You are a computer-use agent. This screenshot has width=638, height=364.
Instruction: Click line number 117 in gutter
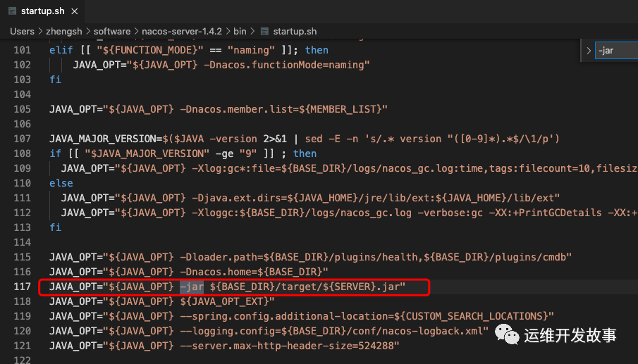[23, 287]
